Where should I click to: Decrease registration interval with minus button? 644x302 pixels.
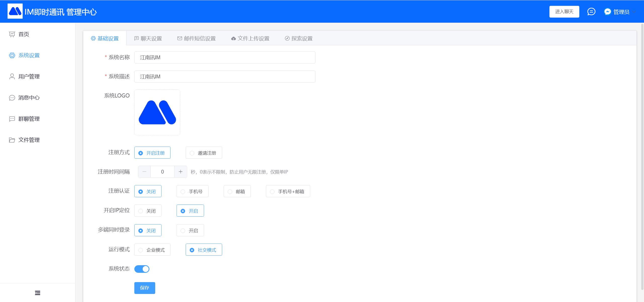(x=144, y=172)
